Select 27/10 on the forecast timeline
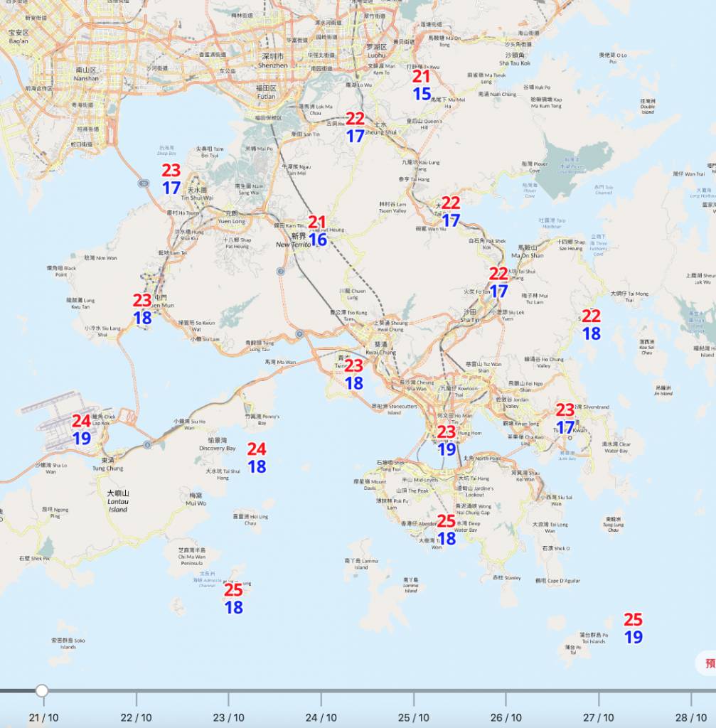 point(599,717)
